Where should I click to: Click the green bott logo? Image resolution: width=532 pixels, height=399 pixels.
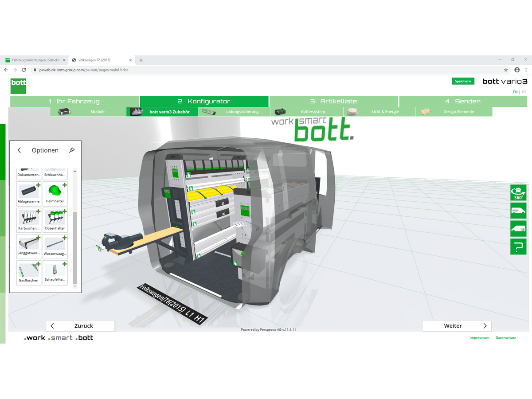point(18,86)
